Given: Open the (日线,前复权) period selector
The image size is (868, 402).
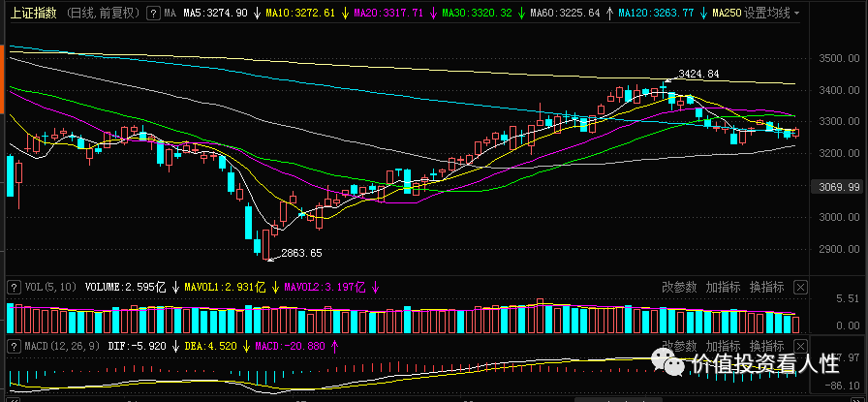Looking at the screenshot, I should 105,14.
